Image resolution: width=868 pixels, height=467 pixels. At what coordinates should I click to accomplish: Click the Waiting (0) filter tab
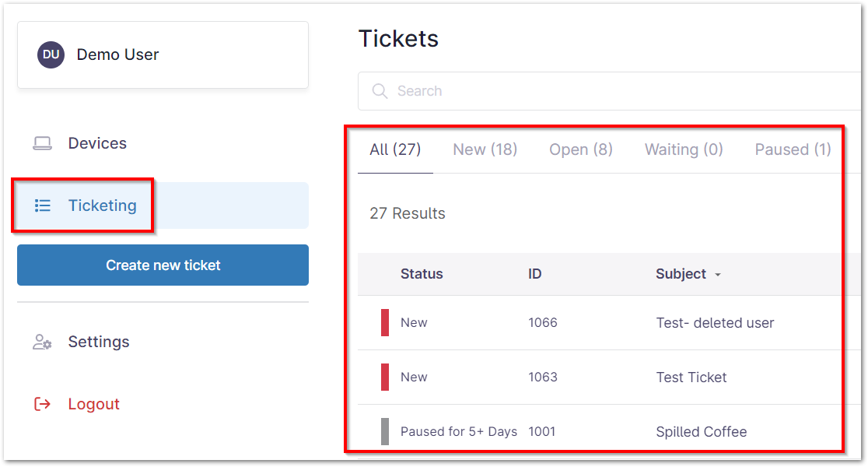pyautogui.click(x=683, y=149)
